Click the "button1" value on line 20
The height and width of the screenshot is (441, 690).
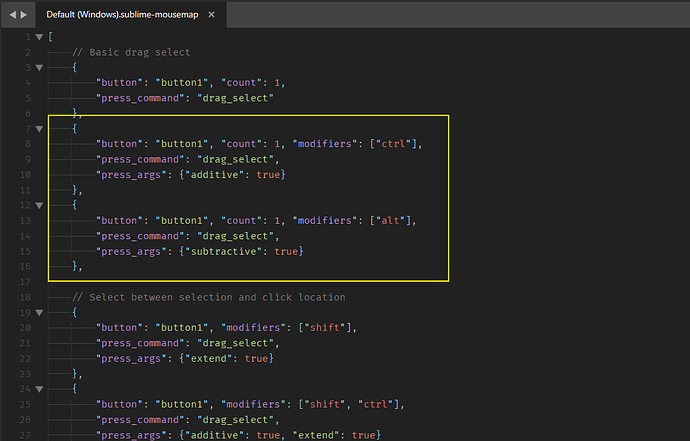click(181, 328)
